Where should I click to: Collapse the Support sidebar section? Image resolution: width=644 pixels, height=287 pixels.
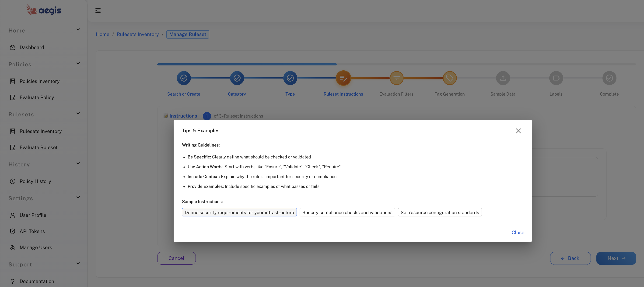(x=78, y=264)
